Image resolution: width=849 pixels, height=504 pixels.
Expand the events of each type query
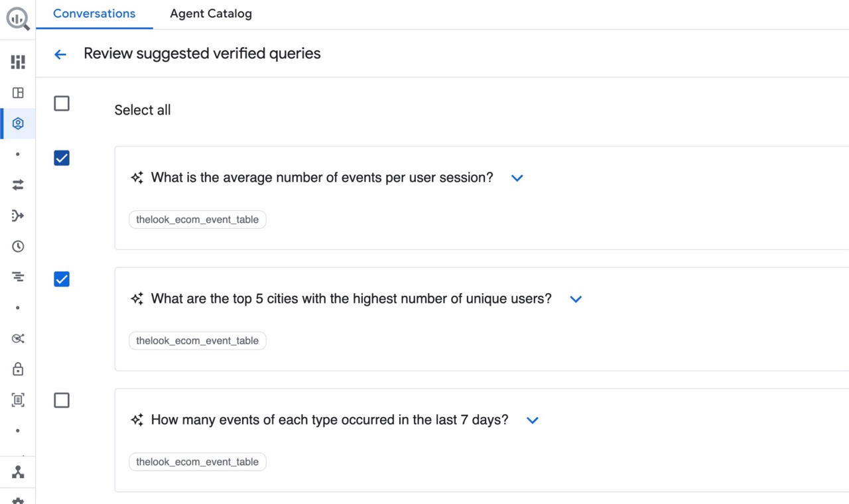point(532,420)
